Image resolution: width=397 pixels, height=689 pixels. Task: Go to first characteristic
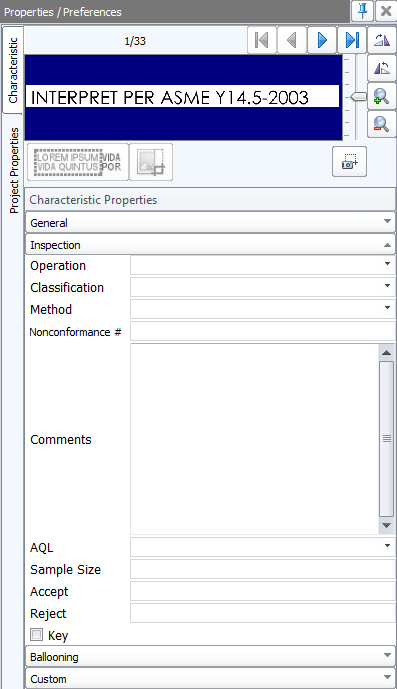[x=262, y=40]
